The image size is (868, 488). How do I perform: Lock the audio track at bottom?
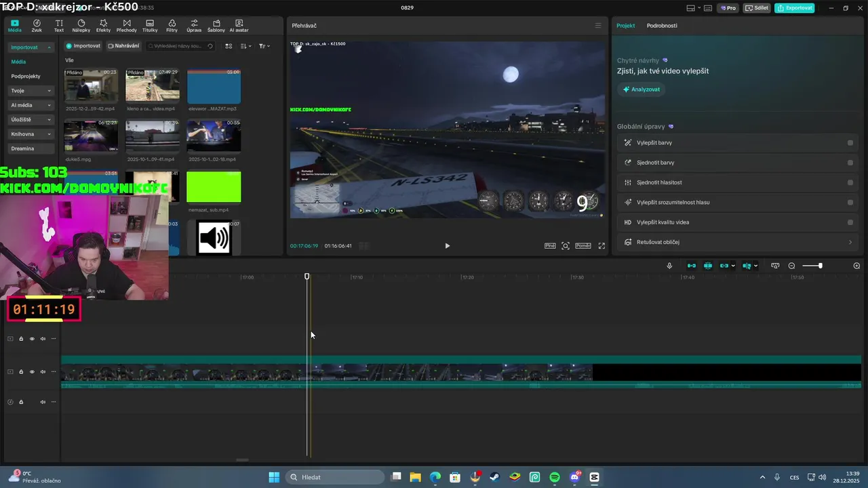coord(21,402)
